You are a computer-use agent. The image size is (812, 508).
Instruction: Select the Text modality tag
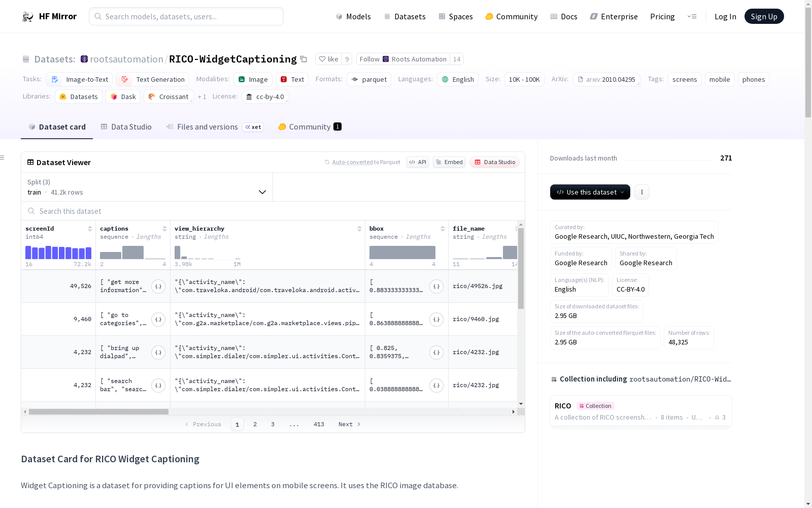(x=292, y=79)
